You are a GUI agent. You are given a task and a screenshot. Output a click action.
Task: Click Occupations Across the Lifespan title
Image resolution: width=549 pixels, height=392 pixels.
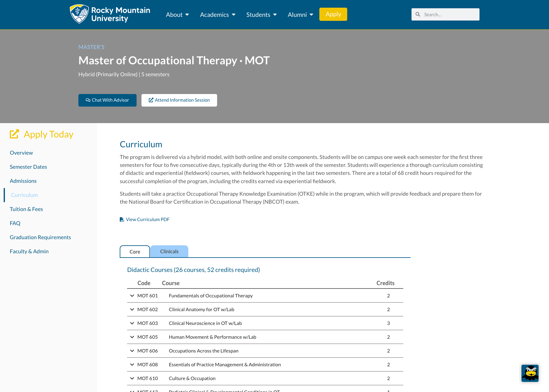pos(204,351)
